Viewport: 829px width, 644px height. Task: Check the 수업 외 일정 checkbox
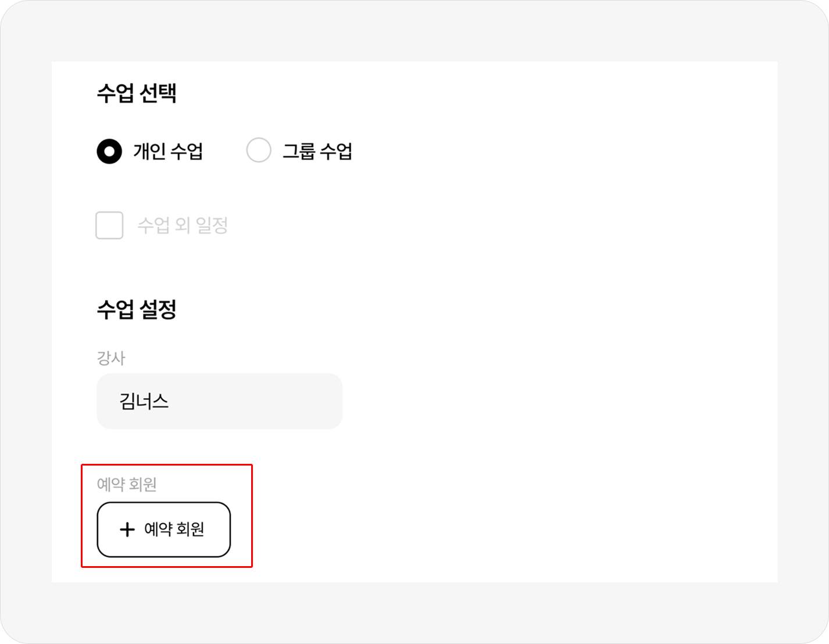click(x=109, y=226)
